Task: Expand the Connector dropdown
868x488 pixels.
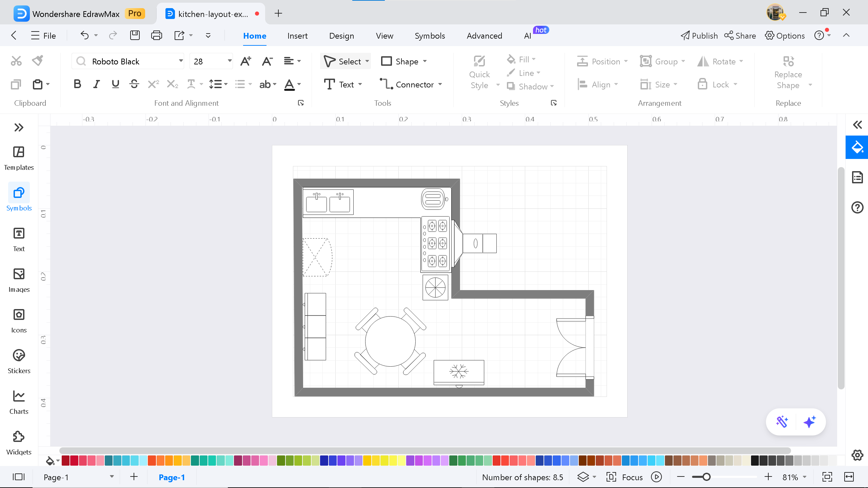Action: pyautogui.click(x=440, y=84)
